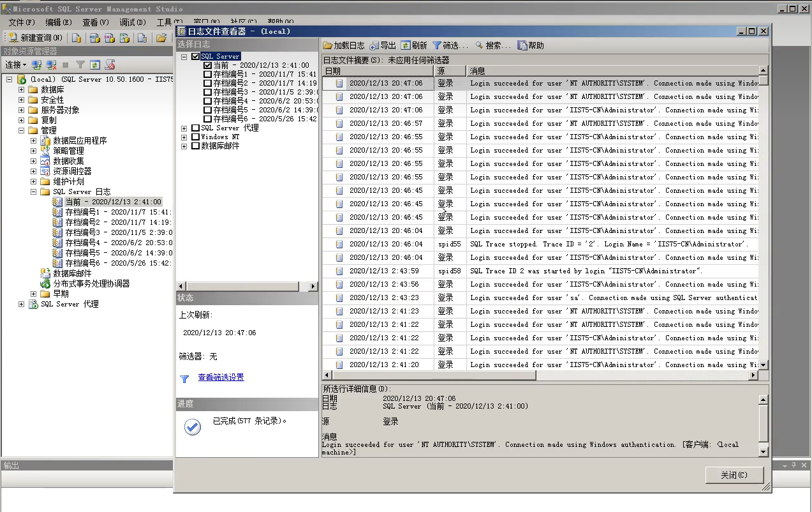The height and width of the screenshot is (512, 812).
Task: Click the XMLA query icon in the SSMS toolbar
Action: click(124, 38)
